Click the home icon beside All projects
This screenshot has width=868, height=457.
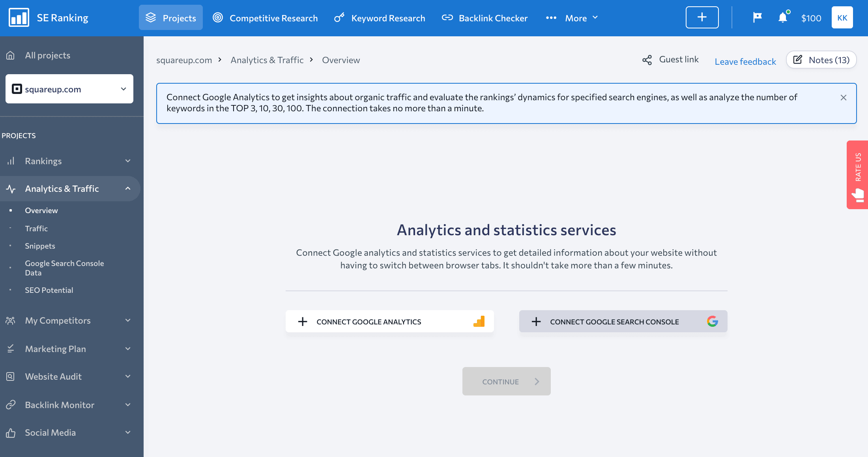point(11,55)
